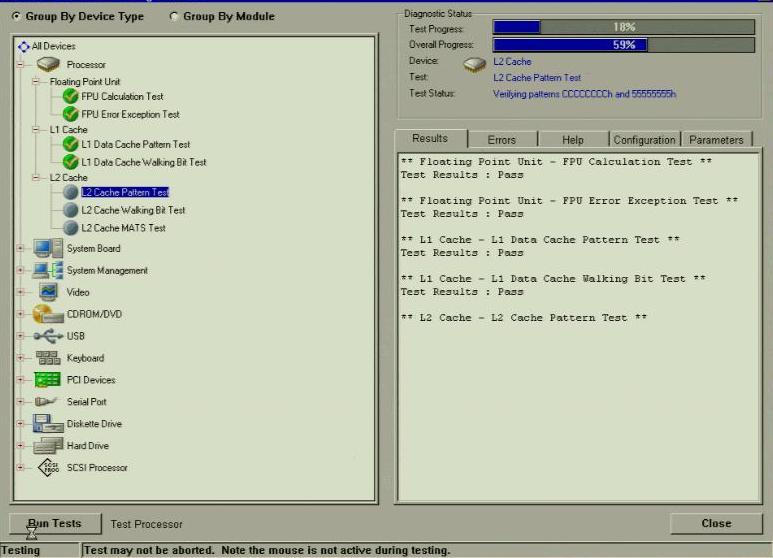The image size is (773, 558).
Task: Click the Diskette Drive label
Action: 94,423
